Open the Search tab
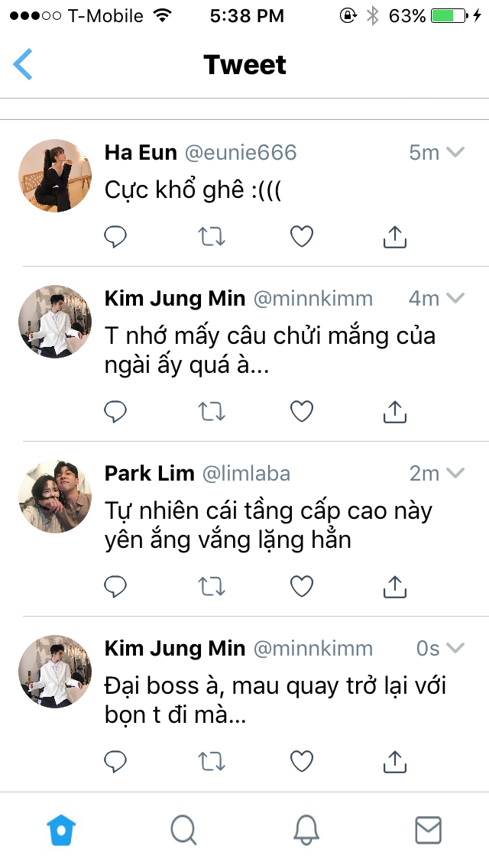489x868 pixels. (x=183, y=830)
